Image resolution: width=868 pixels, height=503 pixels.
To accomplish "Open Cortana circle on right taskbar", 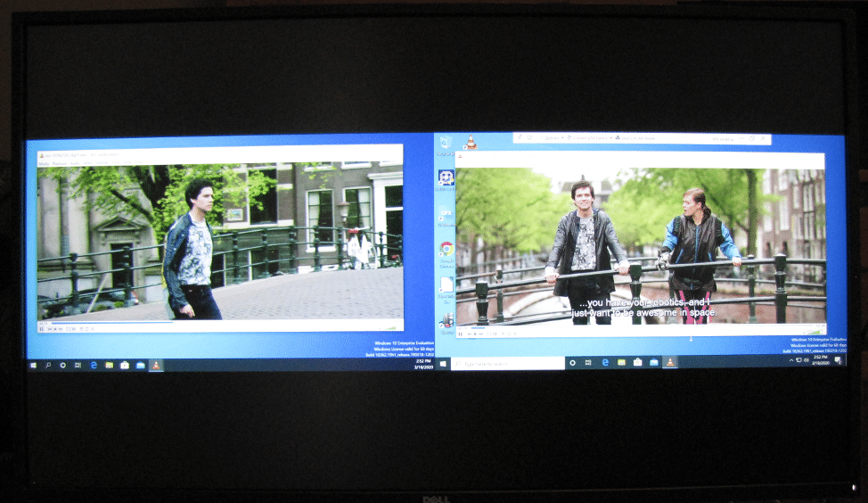I will (x=572, y=363).
